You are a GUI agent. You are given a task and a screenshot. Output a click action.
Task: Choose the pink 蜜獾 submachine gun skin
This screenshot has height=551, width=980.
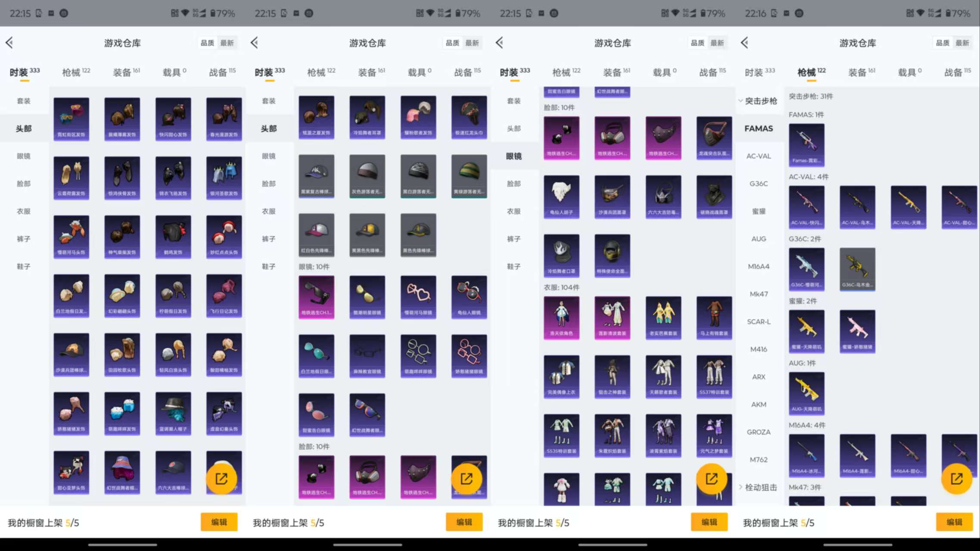857,331
